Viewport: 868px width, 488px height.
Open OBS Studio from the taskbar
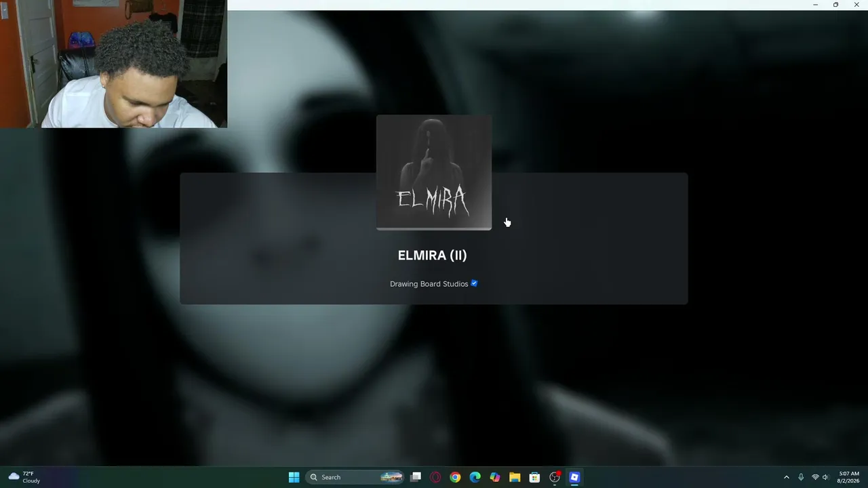coord(555,477)
